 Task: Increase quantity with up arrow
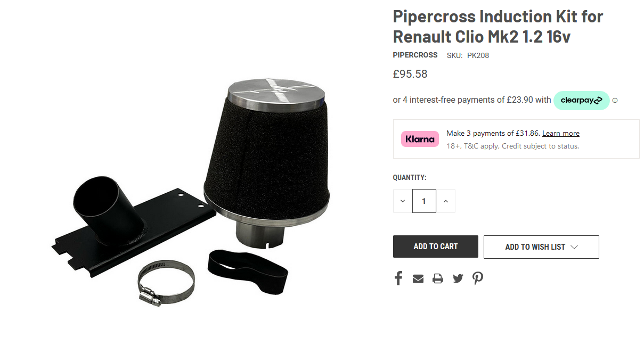[446, 201]
